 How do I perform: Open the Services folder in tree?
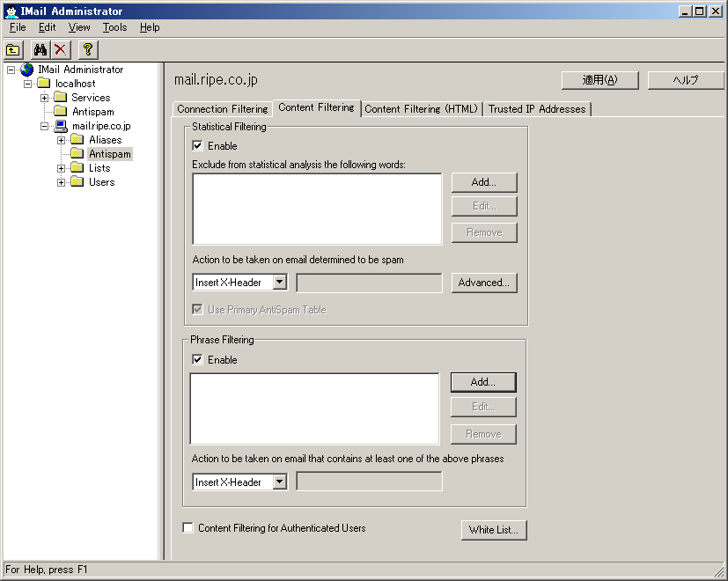pos(90,98)
